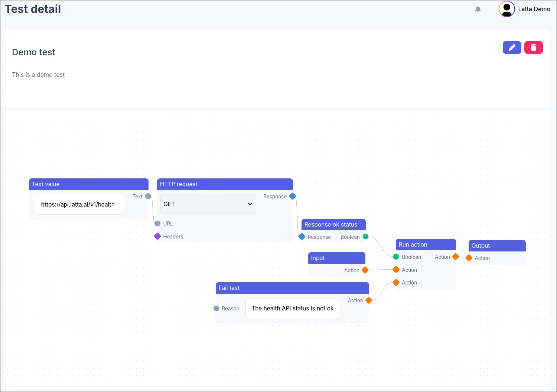Click the URL input port on HTTP request
This screenshot has width=557, height=392.
click(157, 223)
